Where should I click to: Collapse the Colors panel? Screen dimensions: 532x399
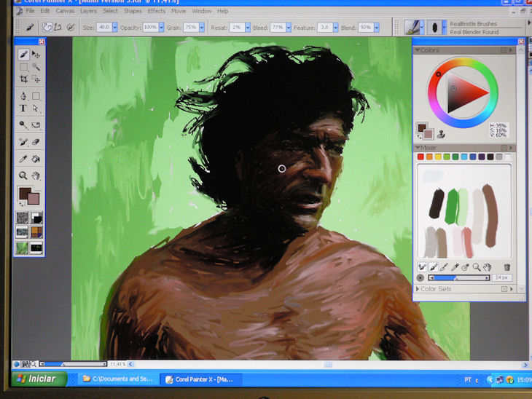418,50
